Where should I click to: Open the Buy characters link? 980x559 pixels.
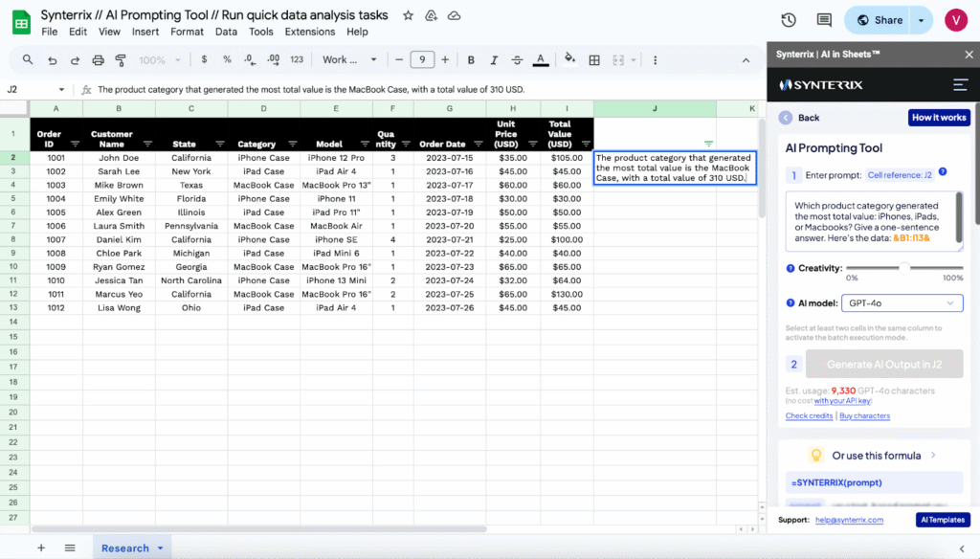click(864, 415)
